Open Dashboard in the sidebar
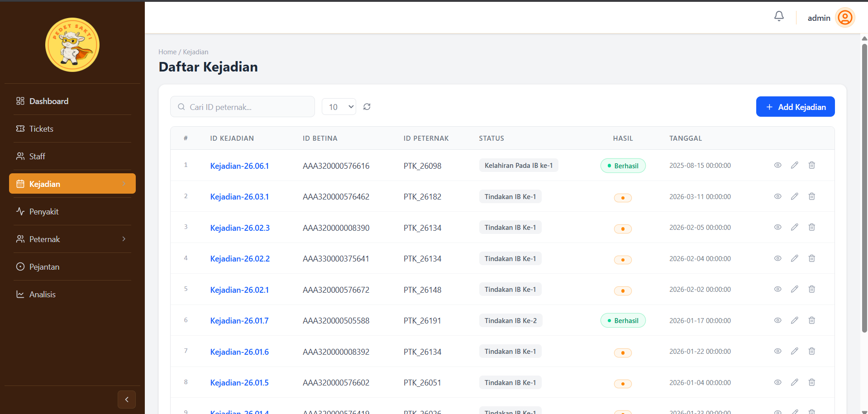The width and height of the screenshot is (868, 414). [x=72, y=101]
